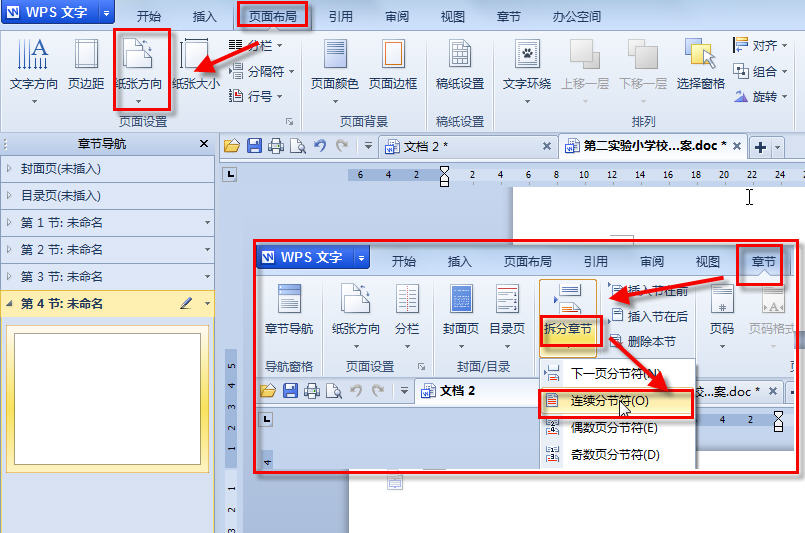Open Chapter Navigation (章节导航) in inset ribbon

point(289,310)
